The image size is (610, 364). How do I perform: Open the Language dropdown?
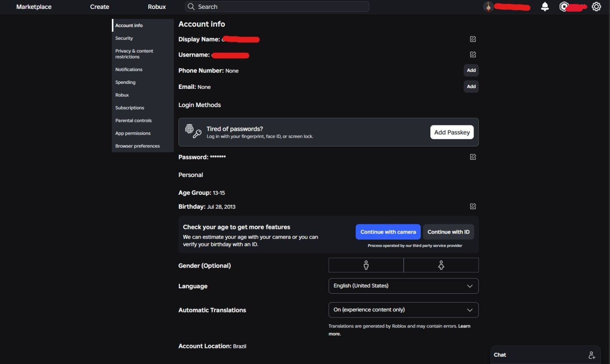coord(404,286)
